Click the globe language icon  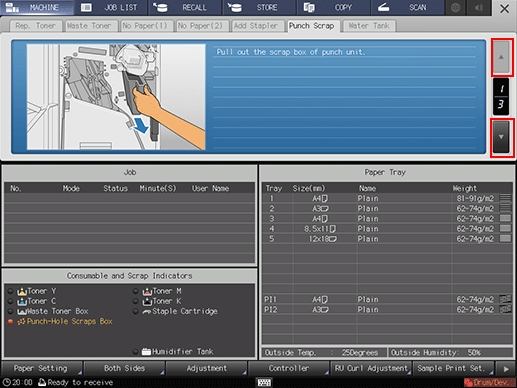(x=456, y=8)
